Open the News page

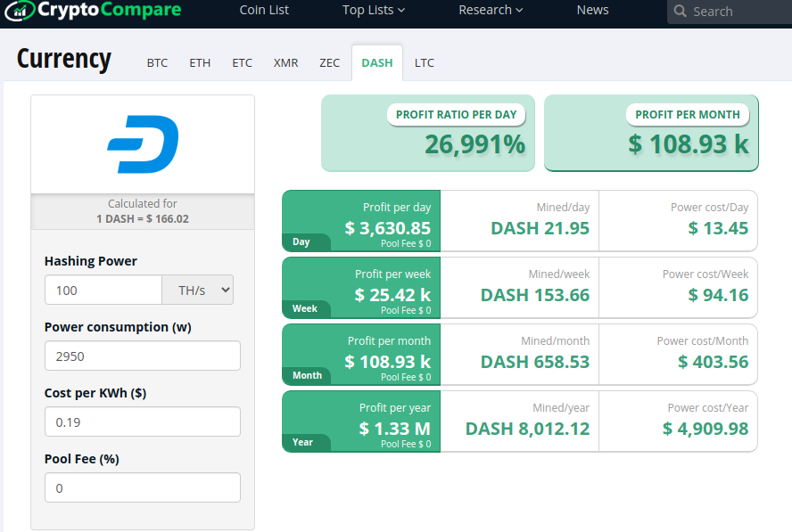point(592,10)
